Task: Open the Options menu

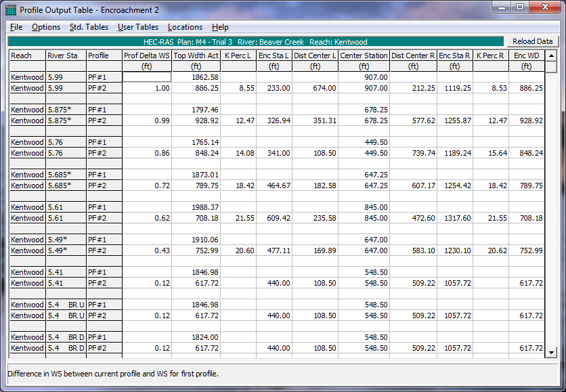Action: click(x=46, y=27)
